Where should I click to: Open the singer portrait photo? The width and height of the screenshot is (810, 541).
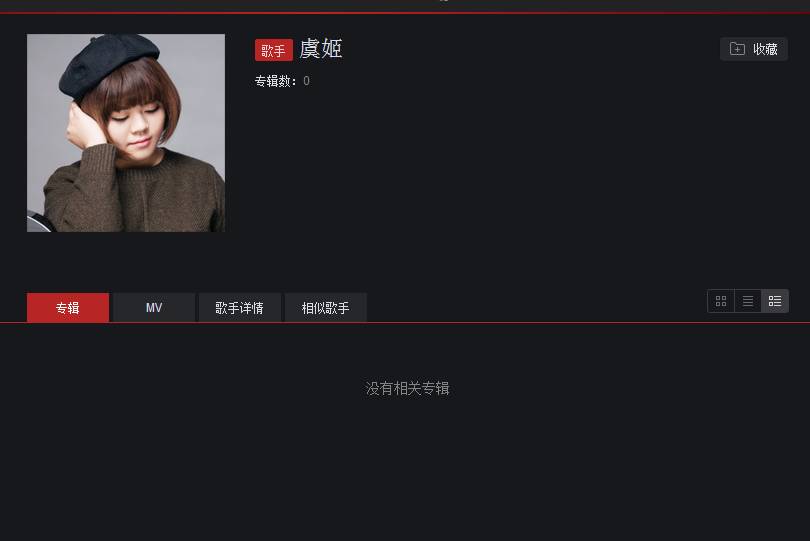[x=126, y=133]
